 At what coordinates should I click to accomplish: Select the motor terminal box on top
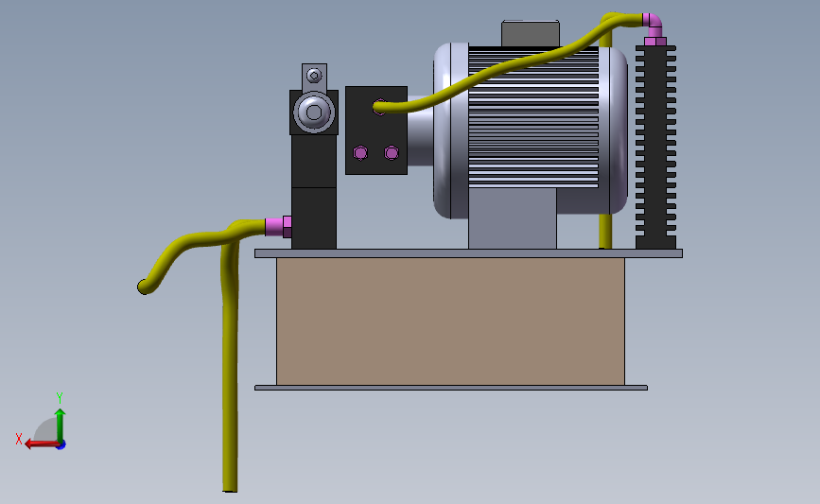click(531, 33)
